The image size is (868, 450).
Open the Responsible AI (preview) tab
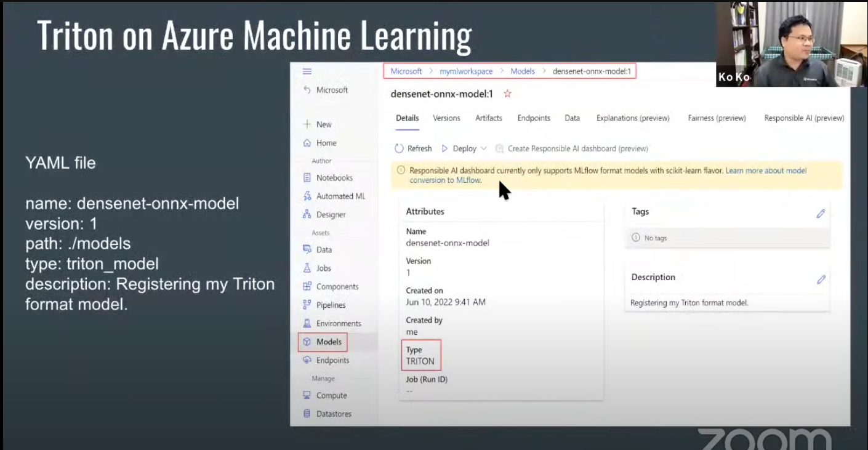[804, 118]
